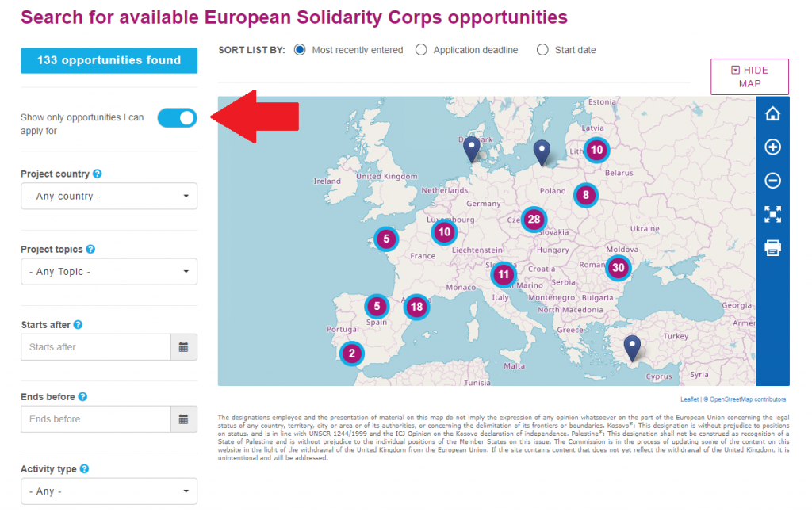Click the Starts after date field
Viewport: 812px width, 512px height.
(x=96, y=347)
